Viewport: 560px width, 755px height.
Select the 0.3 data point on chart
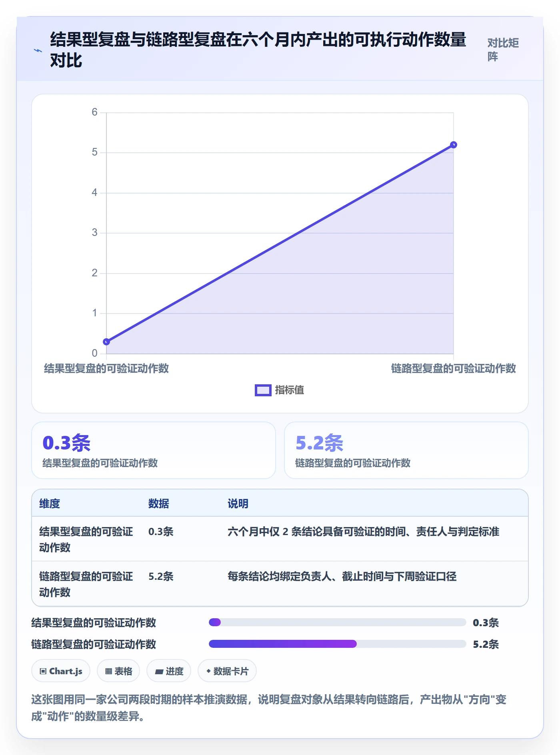[x=106, y=342]
